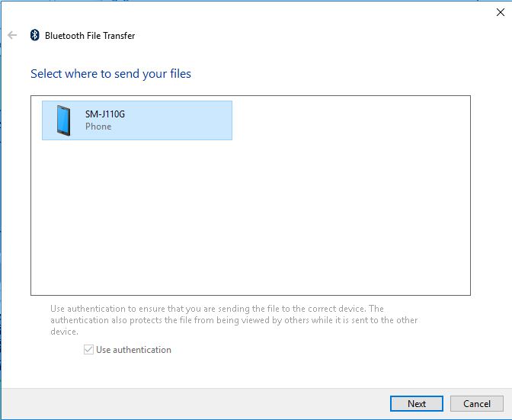Click the Bluetooth logo icon in the title
Viewport: 512px width, 420px height.
[x=34, y=35]
